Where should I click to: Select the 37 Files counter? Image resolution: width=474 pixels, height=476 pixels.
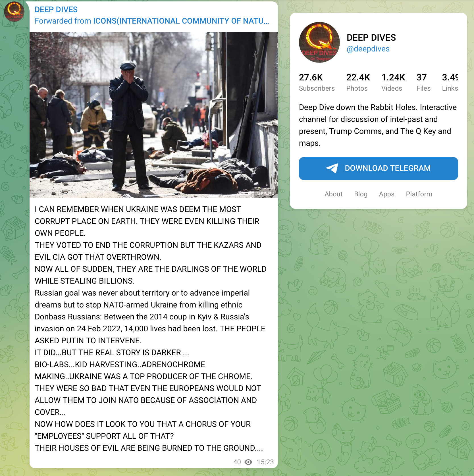click(x=423, y=82)
